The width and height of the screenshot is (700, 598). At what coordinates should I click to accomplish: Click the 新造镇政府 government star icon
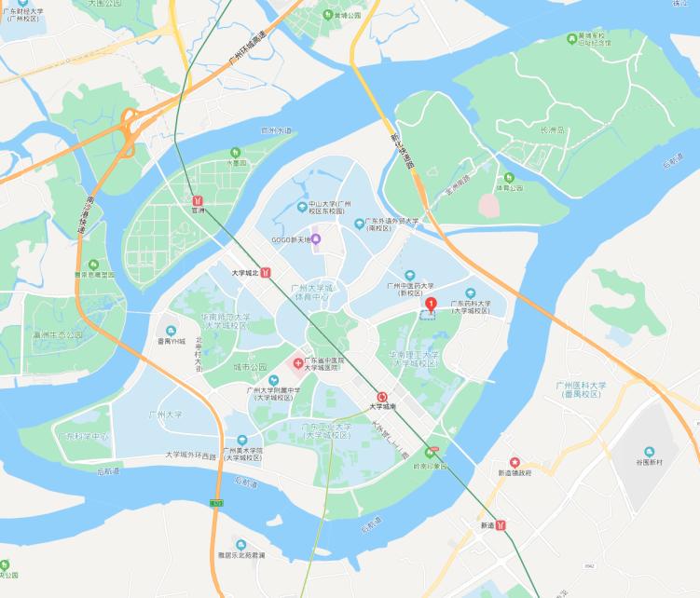tap(515, 462)
